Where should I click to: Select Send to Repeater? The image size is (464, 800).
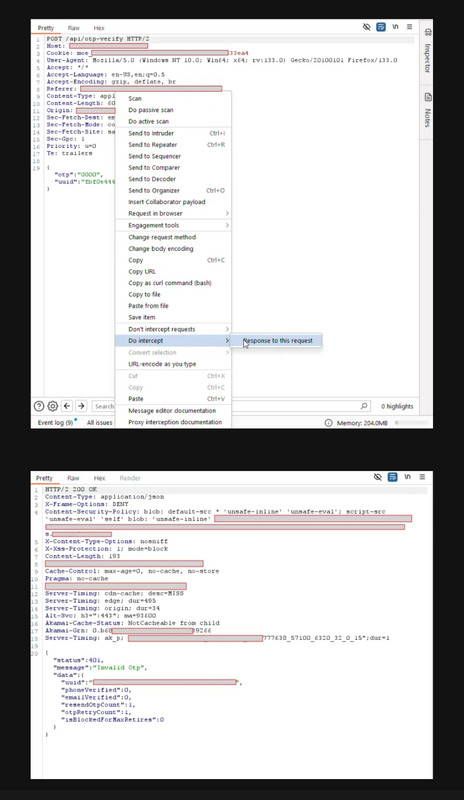click(173, 145)
